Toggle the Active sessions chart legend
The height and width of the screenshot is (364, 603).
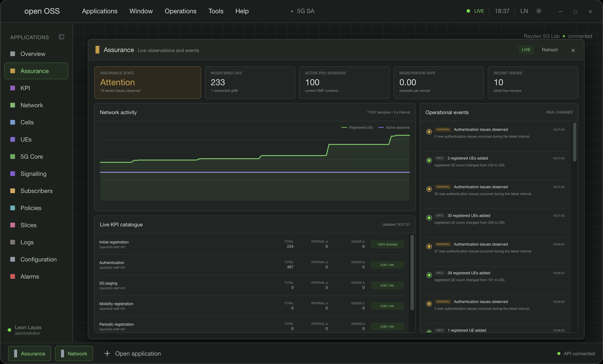[394, 127]
